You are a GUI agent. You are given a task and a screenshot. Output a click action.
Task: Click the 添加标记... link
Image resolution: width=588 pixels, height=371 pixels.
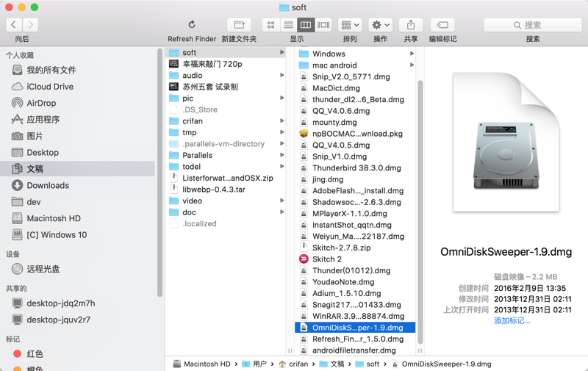point(512,321)
